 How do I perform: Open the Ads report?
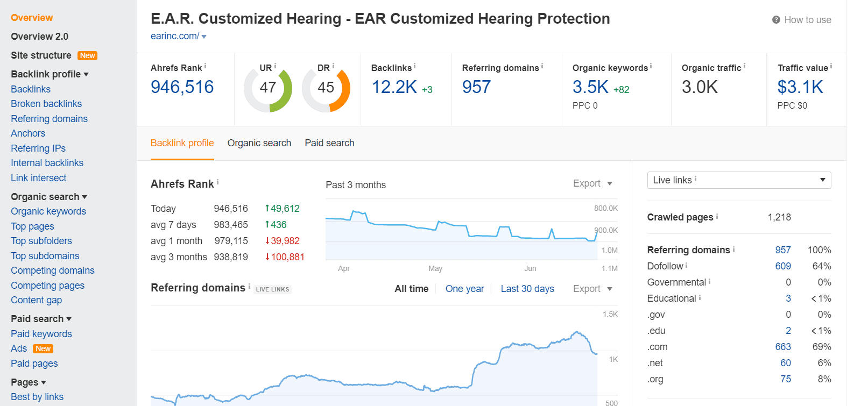(19, 348)
